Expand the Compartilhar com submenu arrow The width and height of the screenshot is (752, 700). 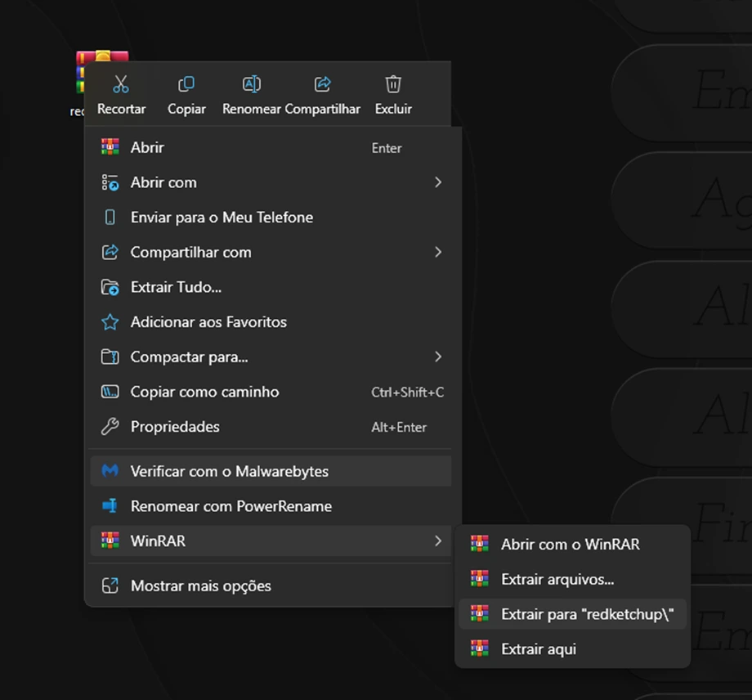tap(438, 252)
